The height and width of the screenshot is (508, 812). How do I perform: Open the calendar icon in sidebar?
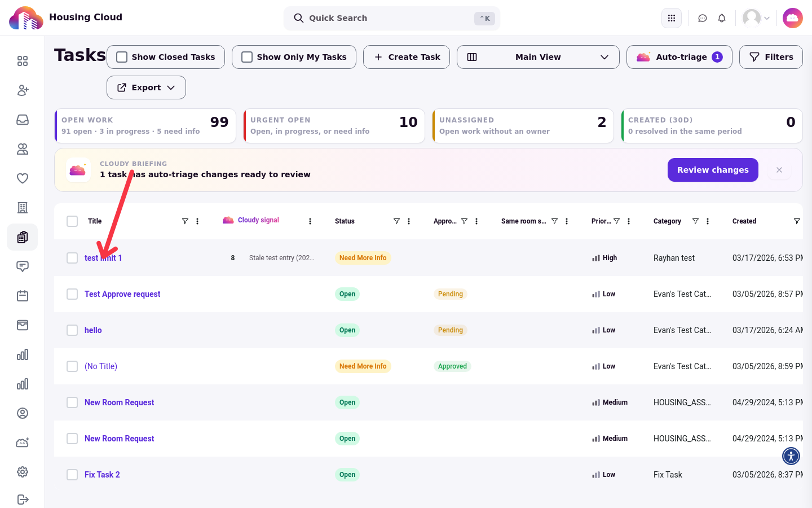click(23, 296)
